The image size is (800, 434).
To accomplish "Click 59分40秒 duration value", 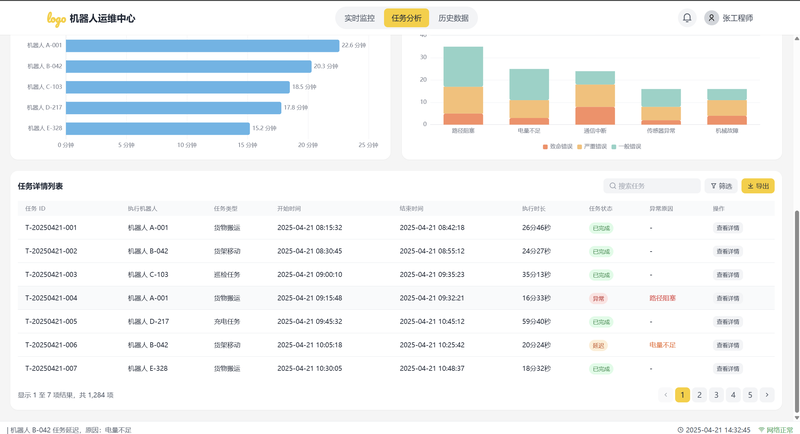I will coord(536,322).
